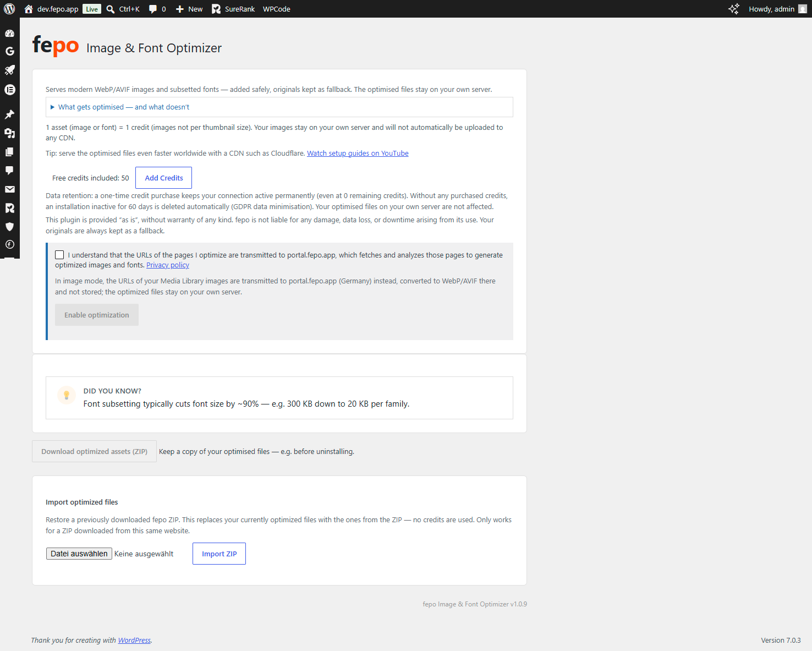Click the home icon beside dev.fepo.app
Image resolution: width=812 pixels, height=651 pixels.
coord(29,9)
